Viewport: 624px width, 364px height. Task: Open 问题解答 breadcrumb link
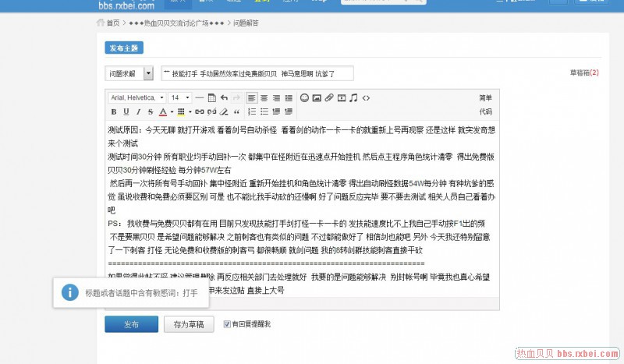click(x=250, y=23)
